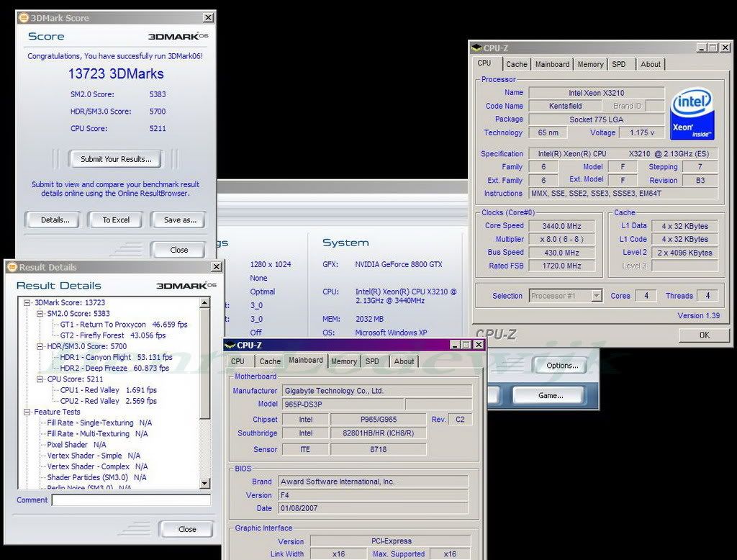
Task: Collapse the CPU Score: 5211 node
Action: [40, 379]
